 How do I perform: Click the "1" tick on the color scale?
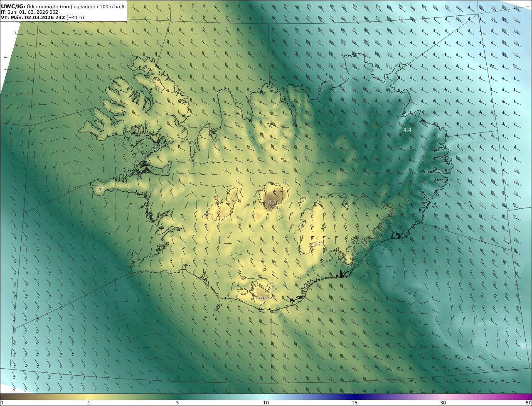tap(89, 403)
